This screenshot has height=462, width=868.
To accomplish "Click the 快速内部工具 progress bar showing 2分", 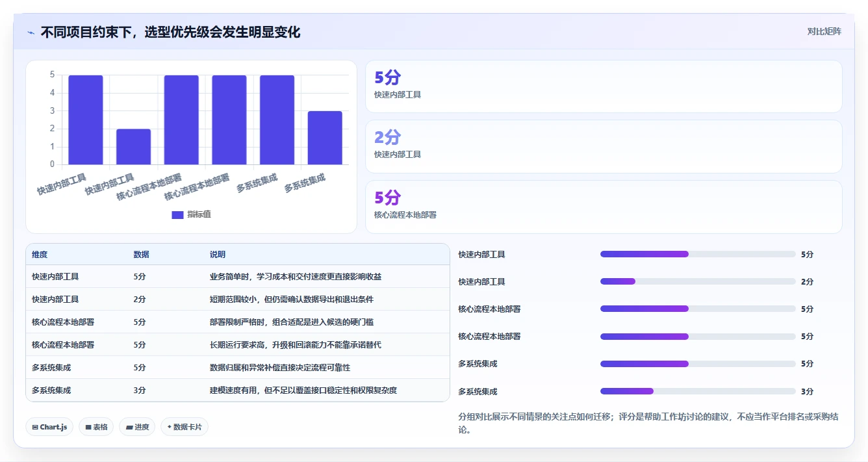I will coord(698,281).
